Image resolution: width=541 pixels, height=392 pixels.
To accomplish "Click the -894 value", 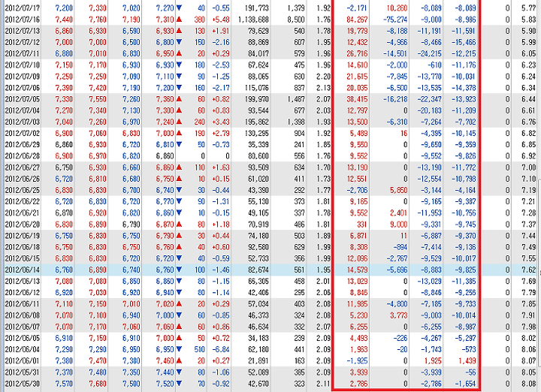I will click(x=400, y=247).
